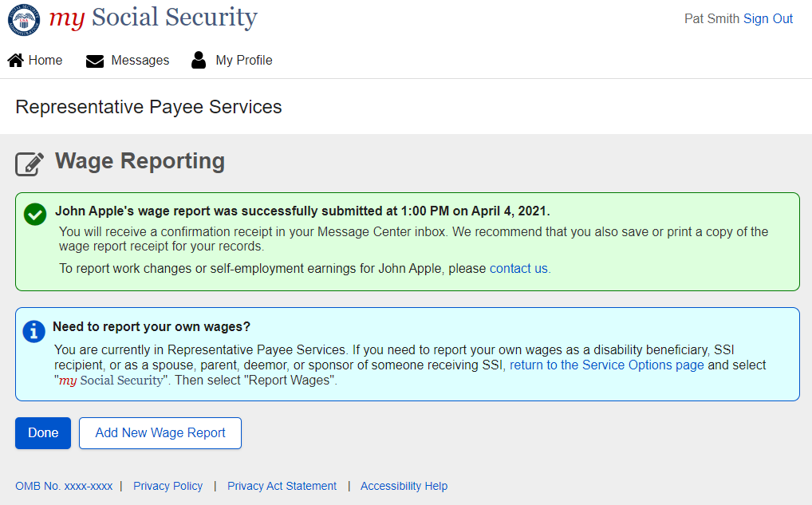812x505 pixels.
Task: Click the green success checkmark icon
Action: 35,214
